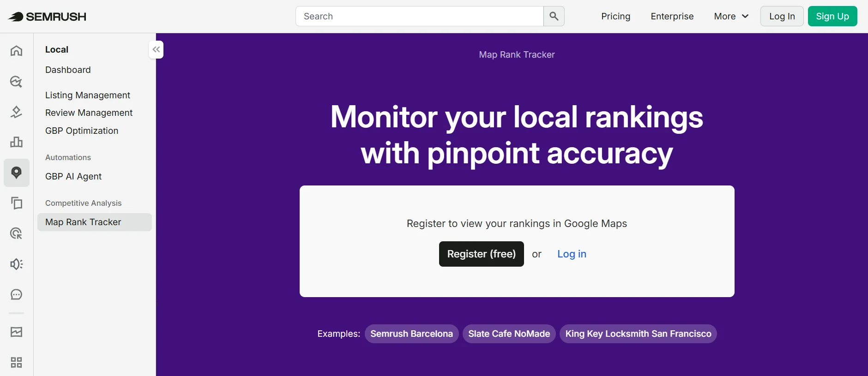Open Listing Management

[88, 95]
